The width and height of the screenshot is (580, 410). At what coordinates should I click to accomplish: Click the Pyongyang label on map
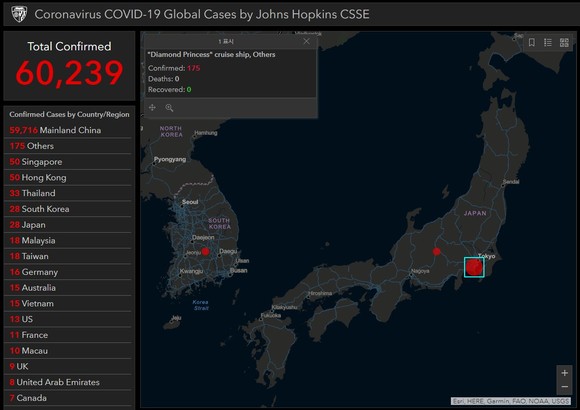(170, 159)
